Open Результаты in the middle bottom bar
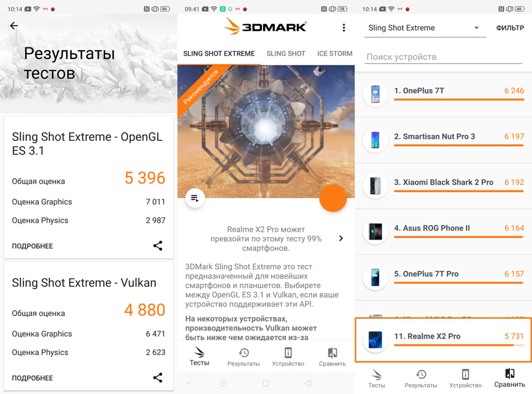This screenshot has height=394, width=532. tap(244, 357)
